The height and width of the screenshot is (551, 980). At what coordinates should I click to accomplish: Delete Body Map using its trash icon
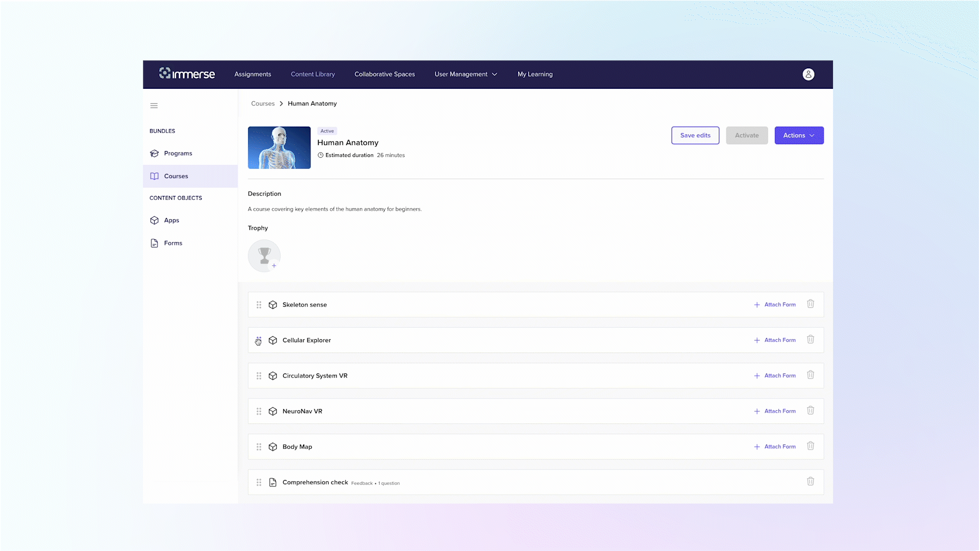click(811, 446)
